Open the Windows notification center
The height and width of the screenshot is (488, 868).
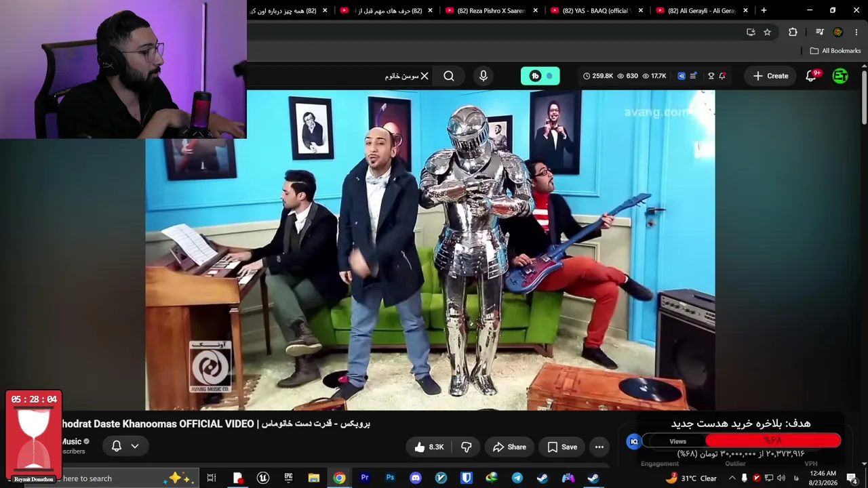pos(852,479)
